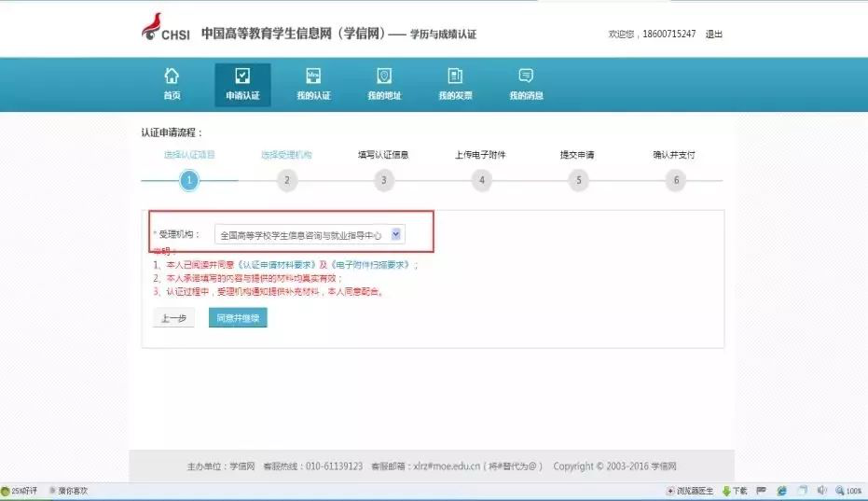
Task: Open the 受理机构 dropdown list
Action: click(310, 235)
